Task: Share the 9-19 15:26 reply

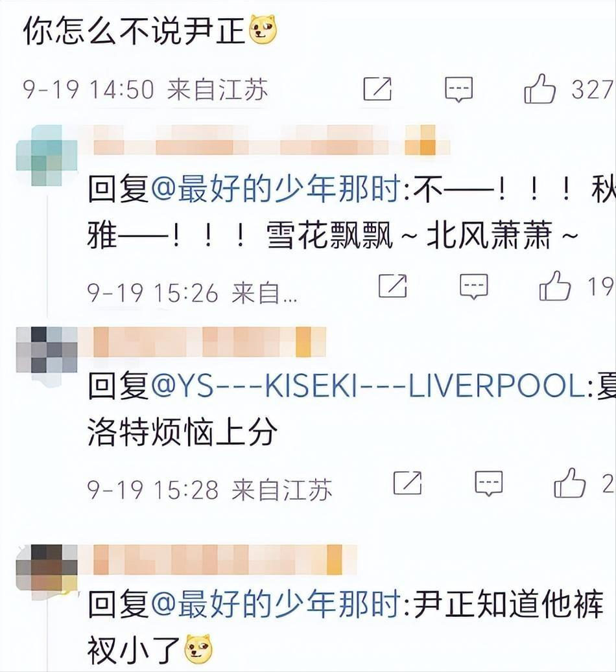Action: point(392,285)
